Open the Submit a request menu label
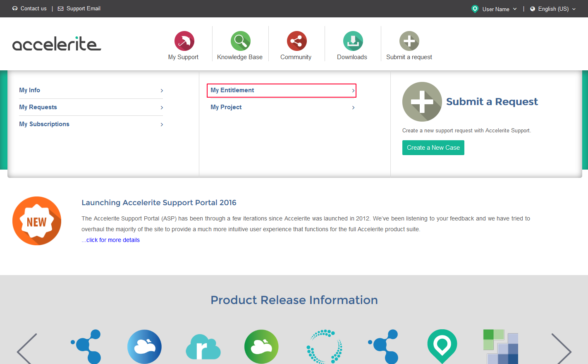This screenshot has height=364, width=588. click(409, 57)
